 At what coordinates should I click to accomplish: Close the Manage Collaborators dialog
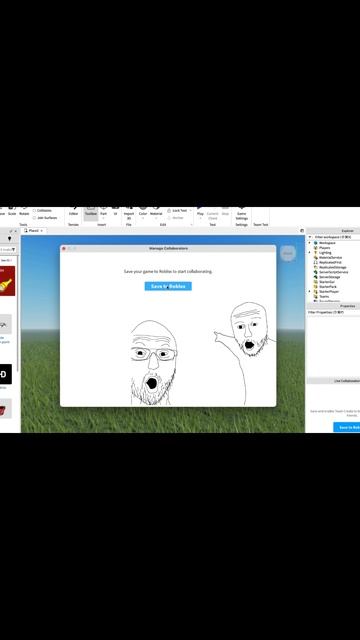tap(64, 249)
